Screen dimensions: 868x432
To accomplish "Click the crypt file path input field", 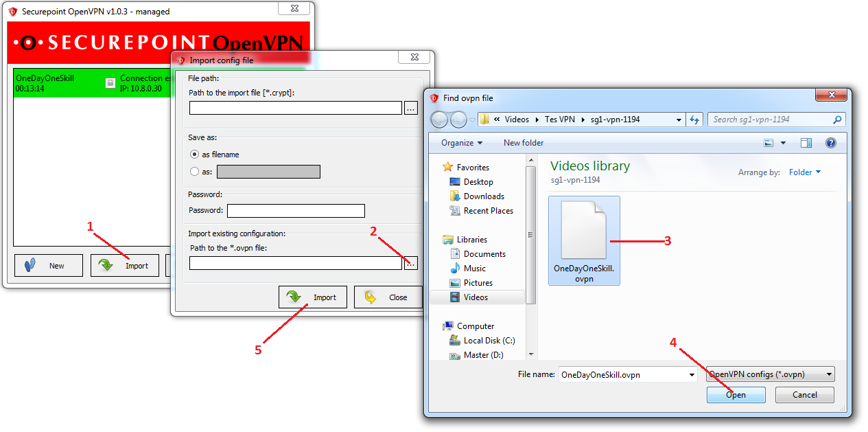I will point(296,108).
